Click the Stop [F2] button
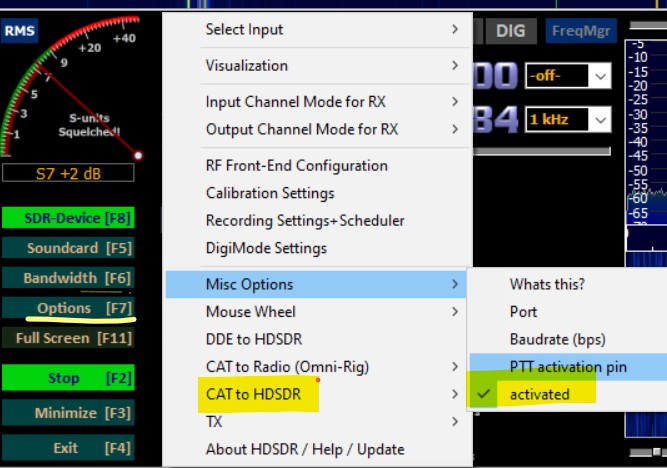 click(68, 377)
